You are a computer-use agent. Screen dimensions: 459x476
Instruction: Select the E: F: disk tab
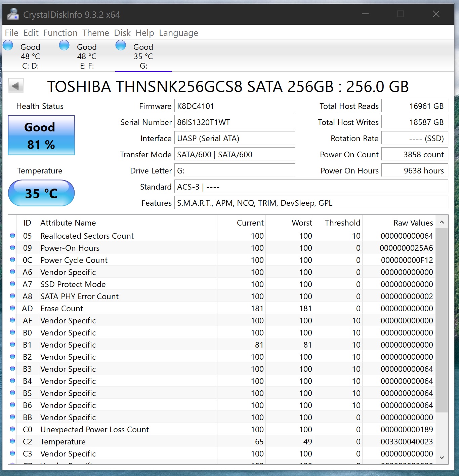[x=87, y=56]
